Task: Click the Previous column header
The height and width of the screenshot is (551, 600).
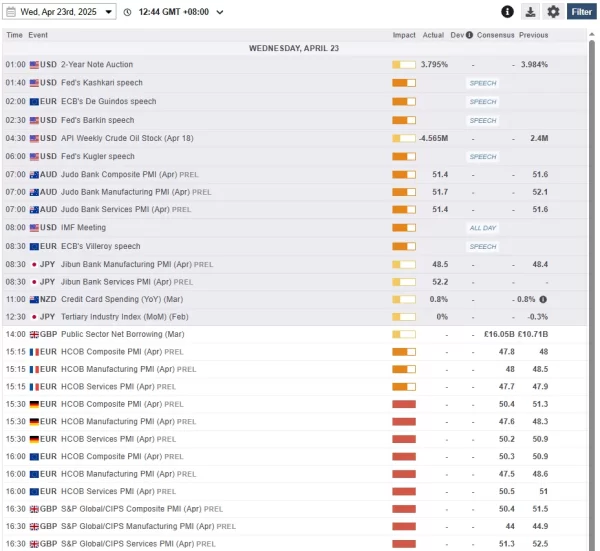Action: [533, 35]
